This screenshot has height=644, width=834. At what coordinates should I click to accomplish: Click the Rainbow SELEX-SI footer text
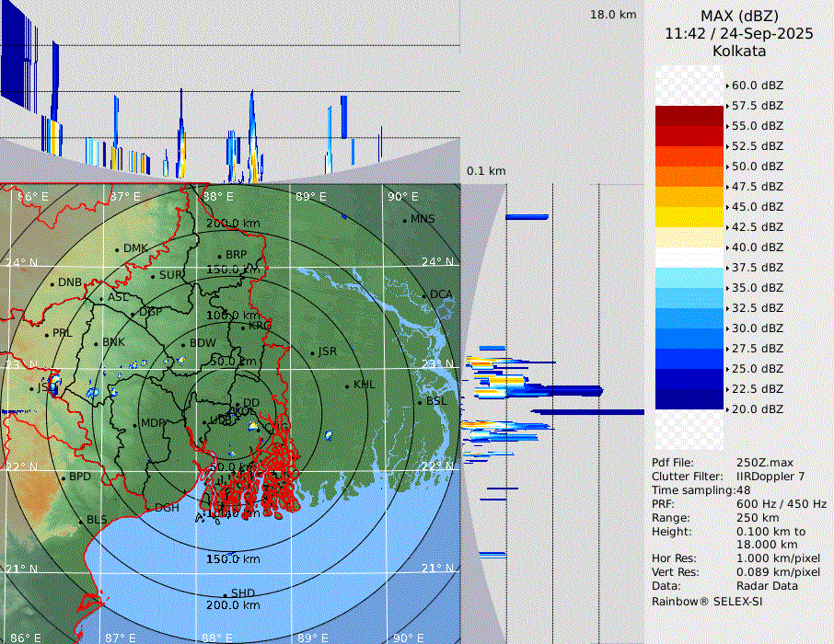click(707, 601)
